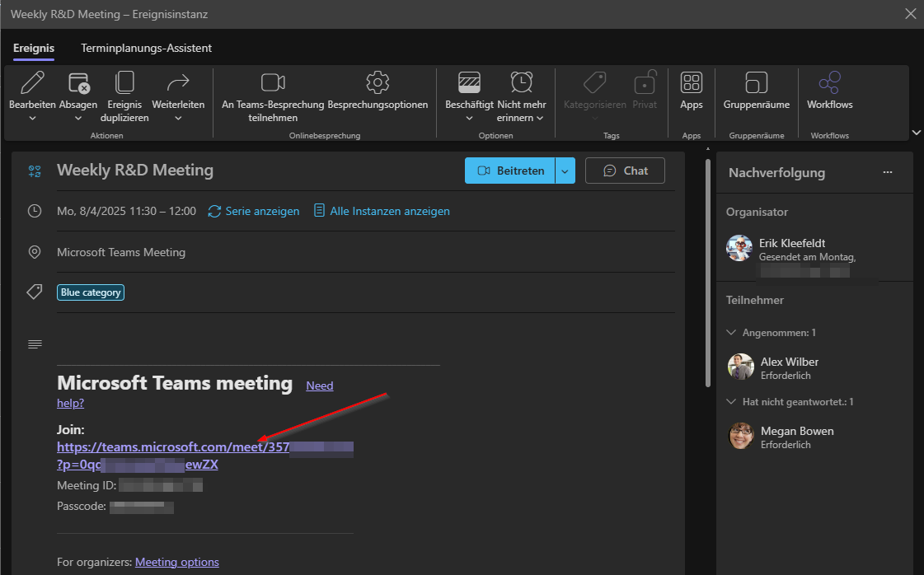The image size is (924, 575).
Task: Open the Apps icon in ribbon
Action: (x=691, y=82)
